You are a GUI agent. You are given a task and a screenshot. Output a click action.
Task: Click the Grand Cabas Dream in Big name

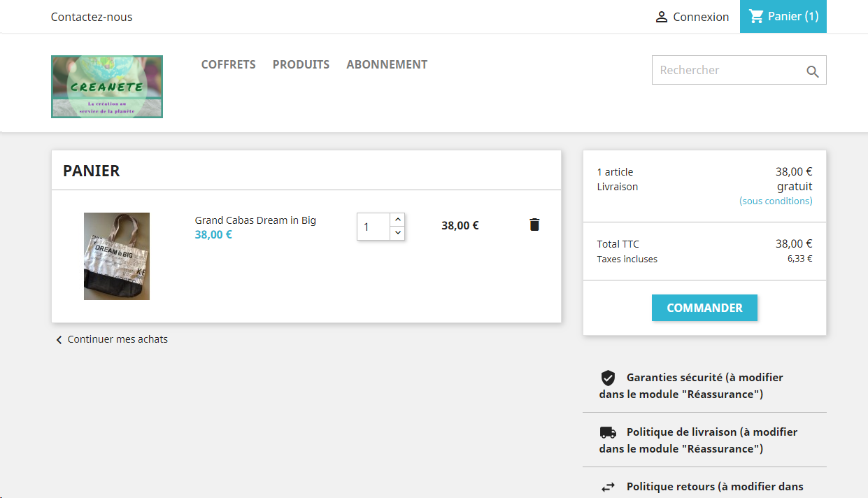pyautogui.click(x=255, y=220)
